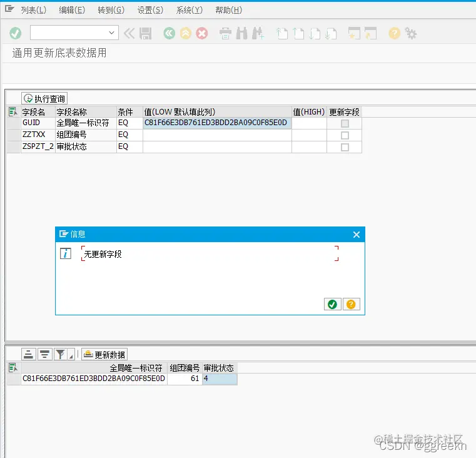Open the 设置(S) menu
This screenshot has width=476, height=458.
150,11
